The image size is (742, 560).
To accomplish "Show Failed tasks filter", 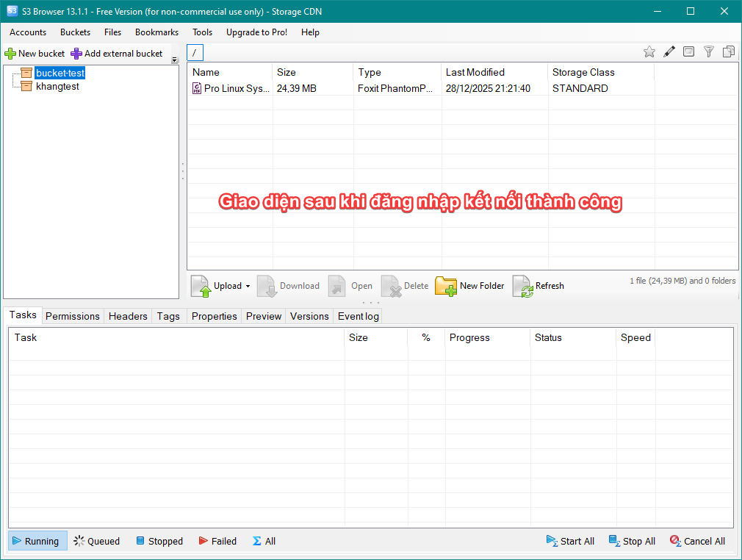I will pos(217,541).
